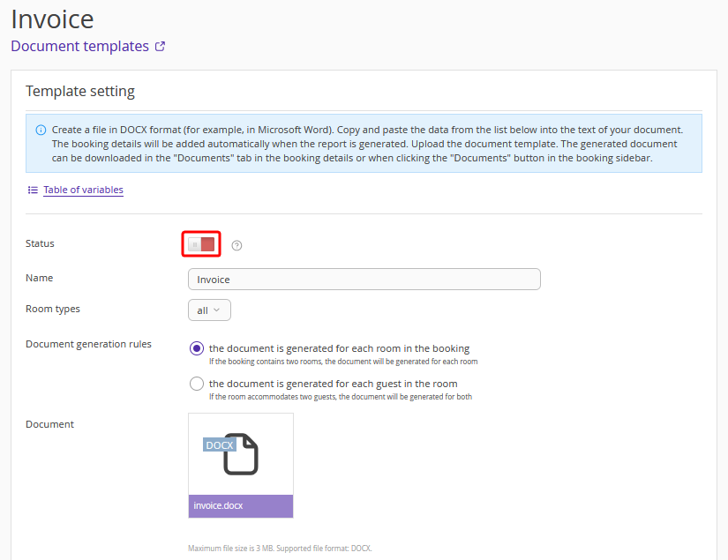Image resolution: width=728 pixels, height=560 pixels.
Task: Click the list icon beside Table of variables
Action: tap(33, 190)
